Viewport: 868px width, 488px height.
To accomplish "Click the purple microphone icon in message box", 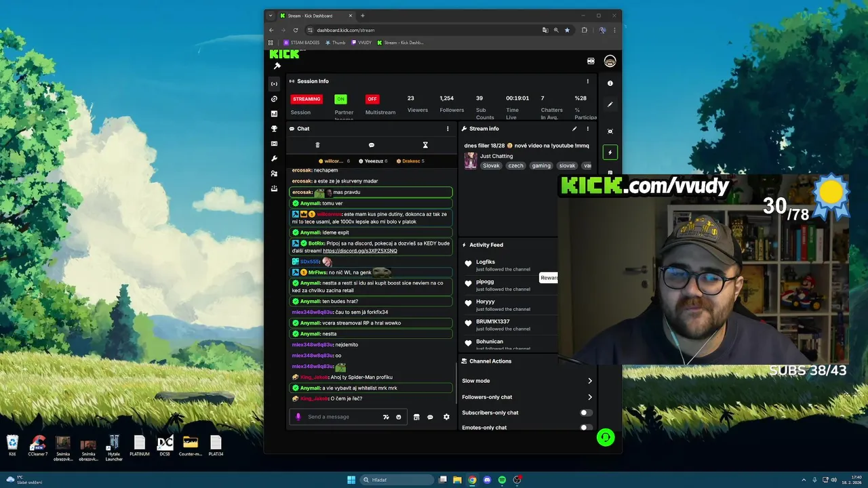I will click(x=298, y=417).
